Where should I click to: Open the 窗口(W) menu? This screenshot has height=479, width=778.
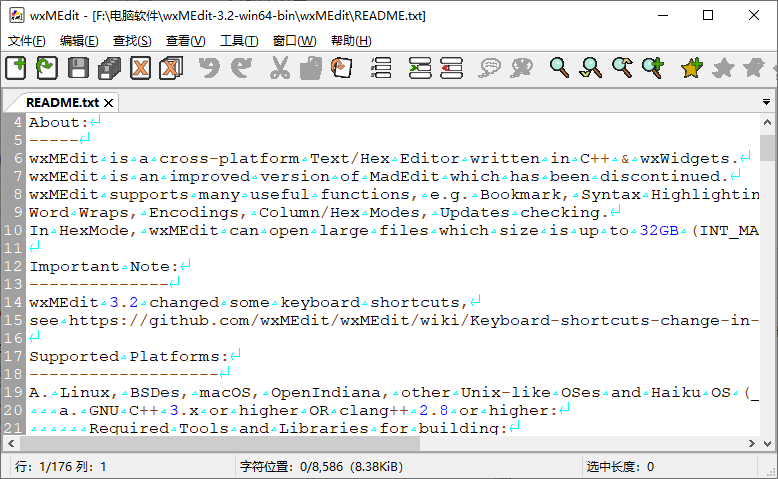pyautogui.click(x=294, y=41)
